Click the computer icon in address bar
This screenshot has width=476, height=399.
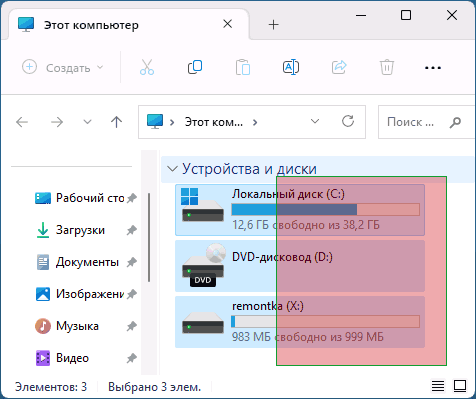coord(155,122)
